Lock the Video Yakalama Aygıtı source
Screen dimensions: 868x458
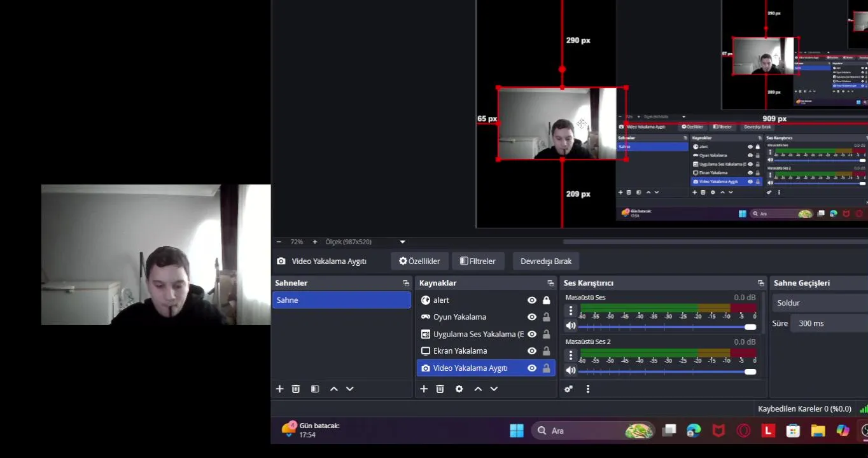546,368
